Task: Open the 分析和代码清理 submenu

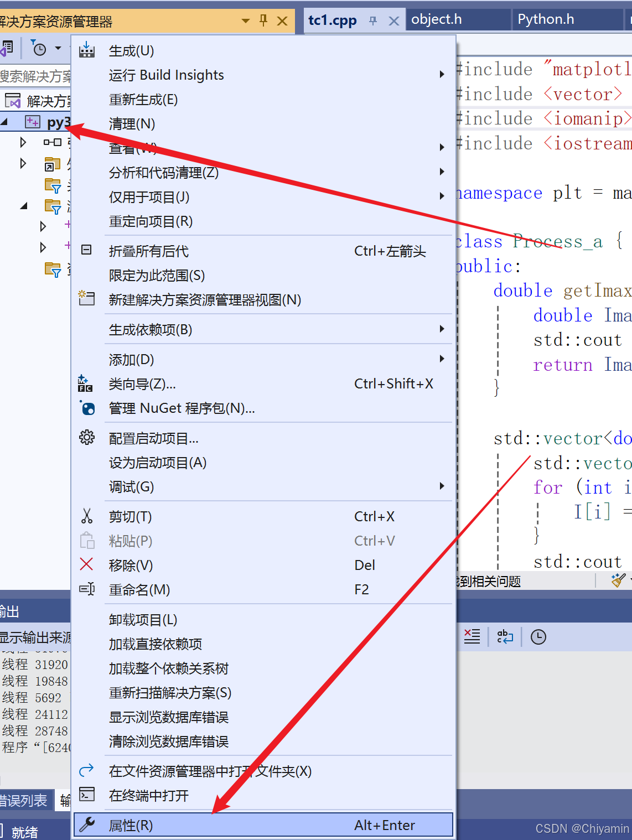Action: pos(442,172)
